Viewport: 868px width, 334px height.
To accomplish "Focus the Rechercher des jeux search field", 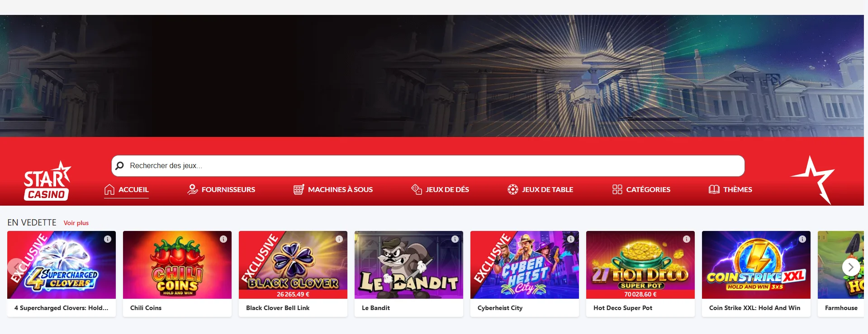I will click(x=428, y=166).
